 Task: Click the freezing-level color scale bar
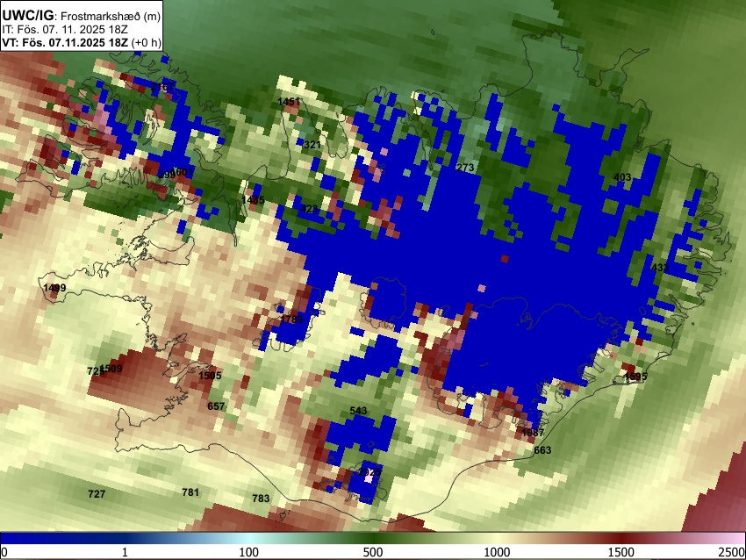373,538
